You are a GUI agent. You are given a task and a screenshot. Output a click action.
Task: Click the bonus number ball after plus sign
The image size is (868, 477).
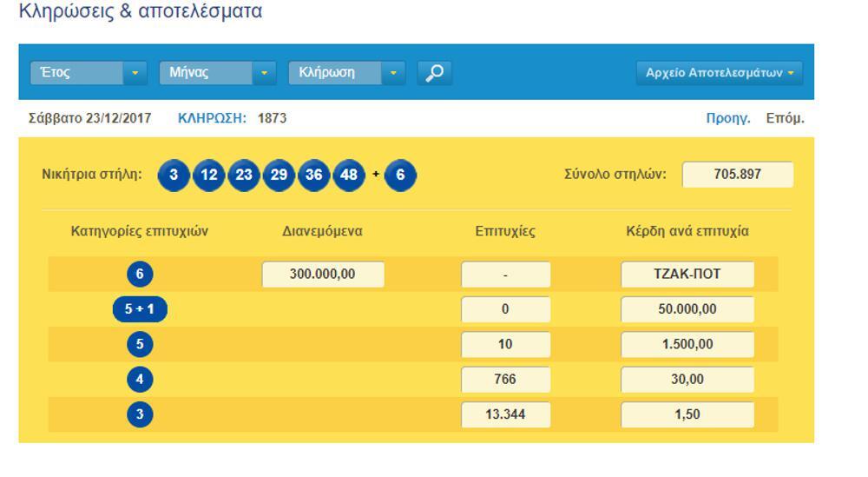click(400, 175)
